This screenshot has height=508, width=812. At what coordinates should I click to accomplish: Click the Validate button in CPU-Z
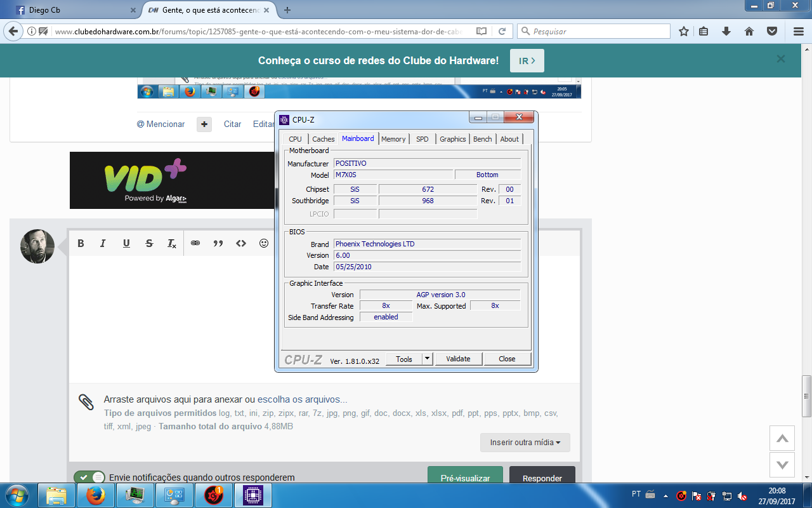458,359
